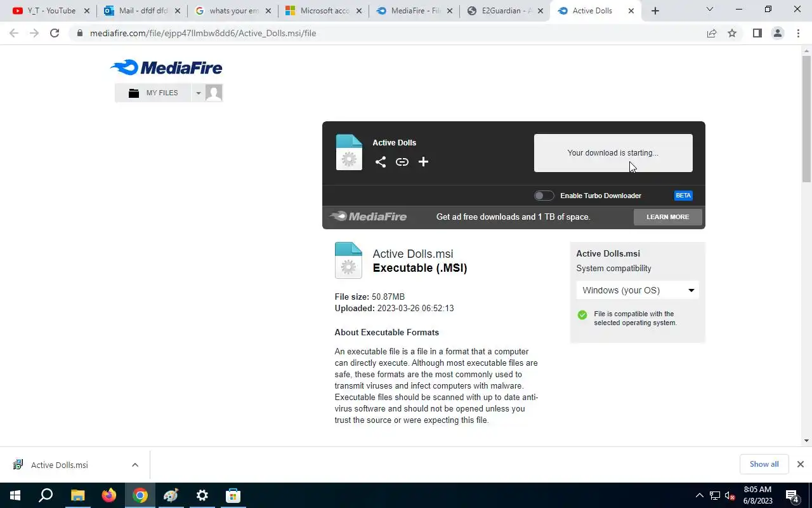
Task: Open Microsoft Store on taskbar
Action: 233,495
